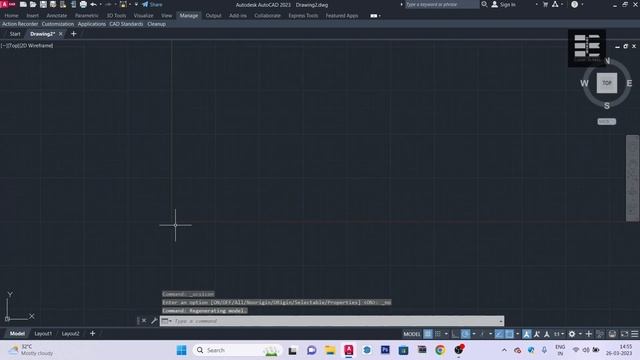Viewport: 640px width, 360px height.
Task: Toggle the drawing grid display in status bar
Action: [x=427, y=334]
